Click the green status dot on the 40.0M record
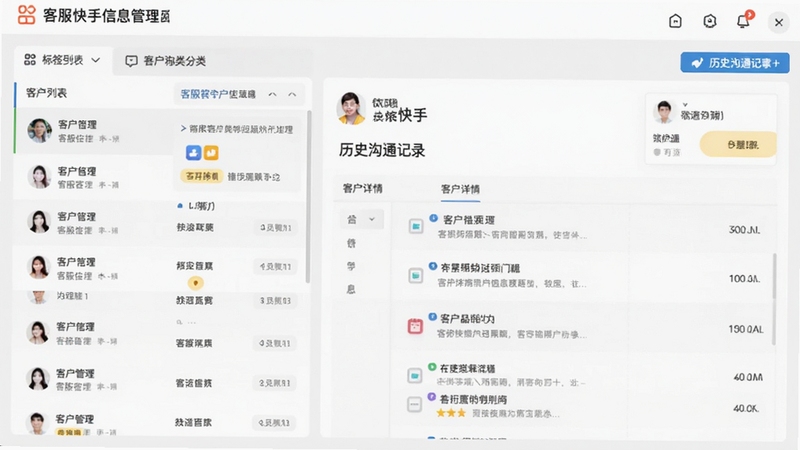Viewport: 800px width, 450px height. tap(432, 367)
